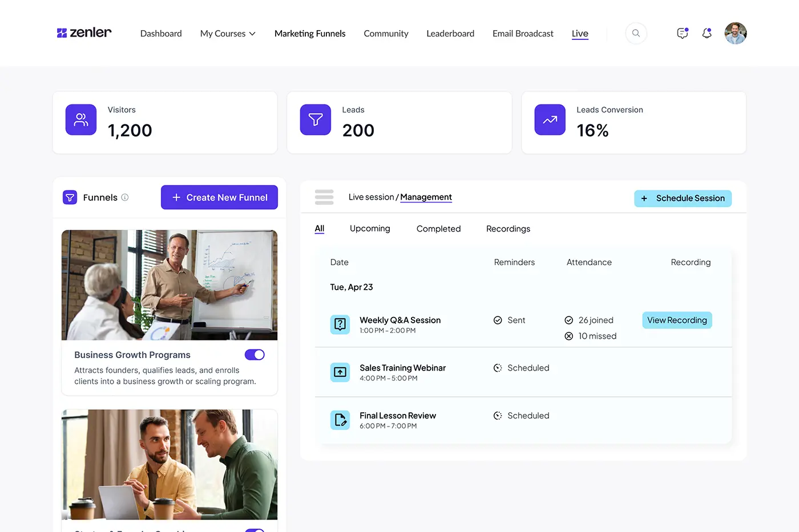Click the Live session breadcrumb
Viewport: 799px width, 532px height.
pos(371,197)
